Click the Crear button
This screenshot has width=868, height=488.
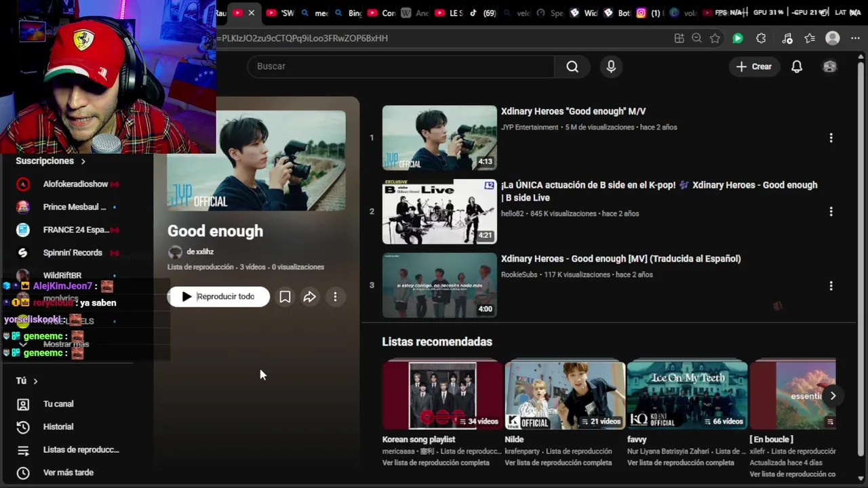(x=754, y=66)
